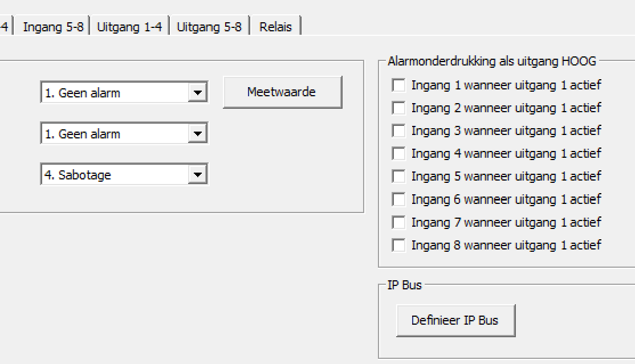Click the Definieer IP Bus button

455,321
